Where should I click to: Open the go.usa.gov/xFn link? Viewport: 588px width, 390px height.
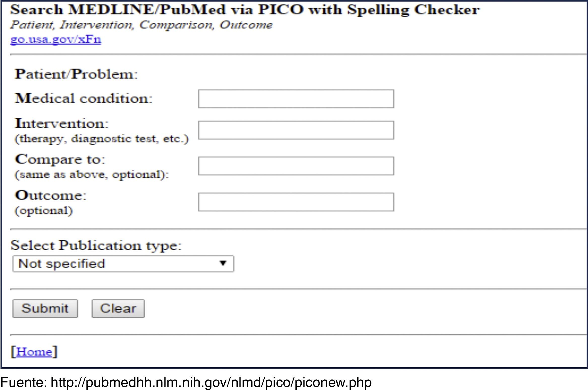[x=55, y=40]
